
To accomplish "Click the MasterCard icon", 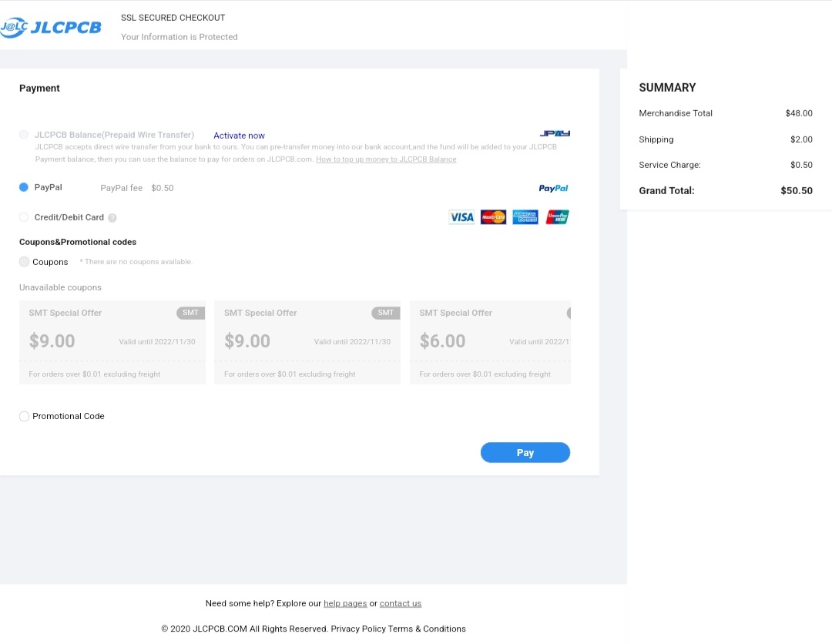I will [494, 217].
